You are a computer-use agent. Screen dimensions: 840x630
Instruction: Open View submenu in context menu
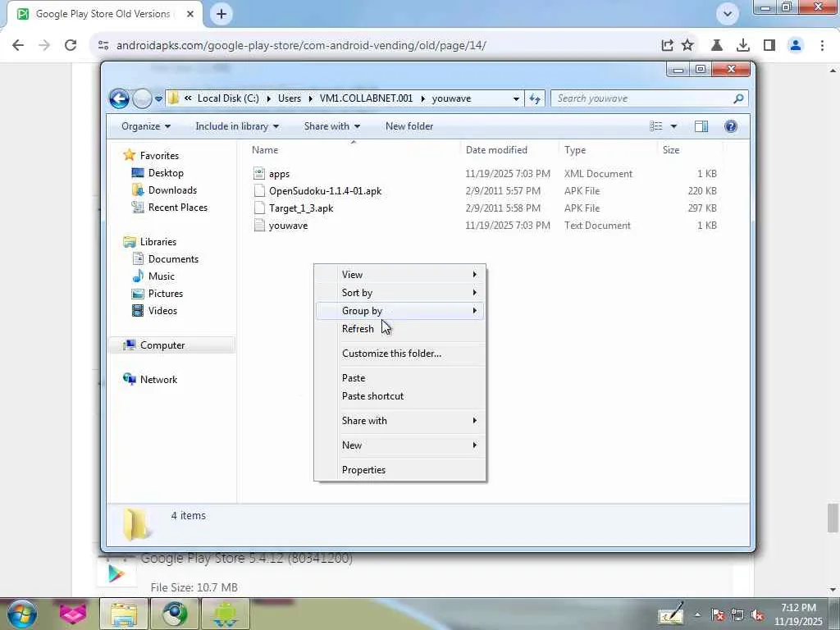(399, 275)
